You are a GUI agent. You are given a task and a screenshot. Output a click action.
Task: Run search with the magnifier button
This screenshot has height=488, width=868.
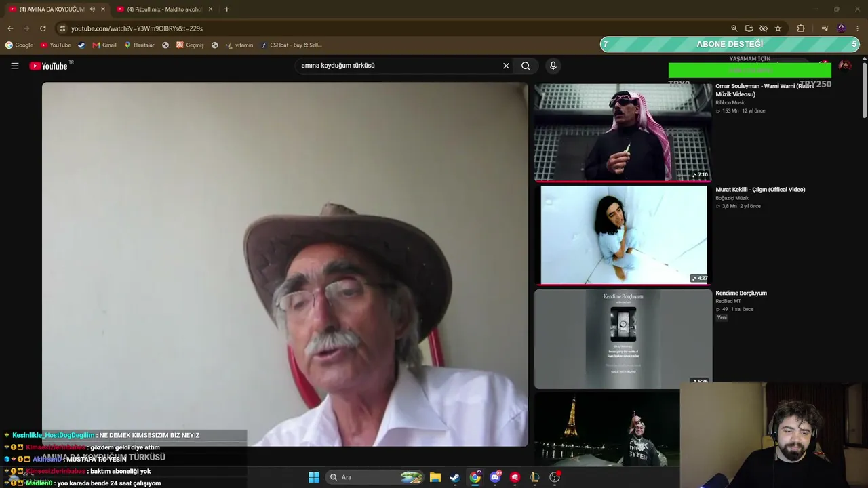526,66
